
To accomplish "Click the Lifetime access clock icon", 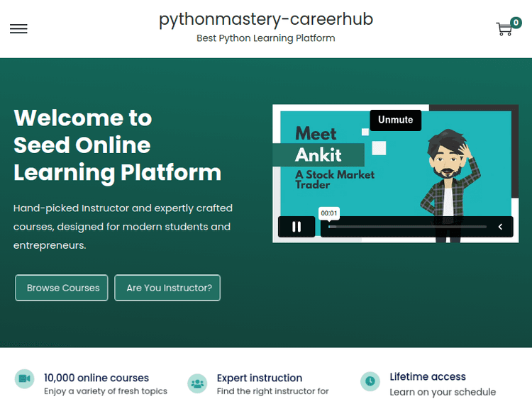I will pyautogui.click(x=370, y=381).
